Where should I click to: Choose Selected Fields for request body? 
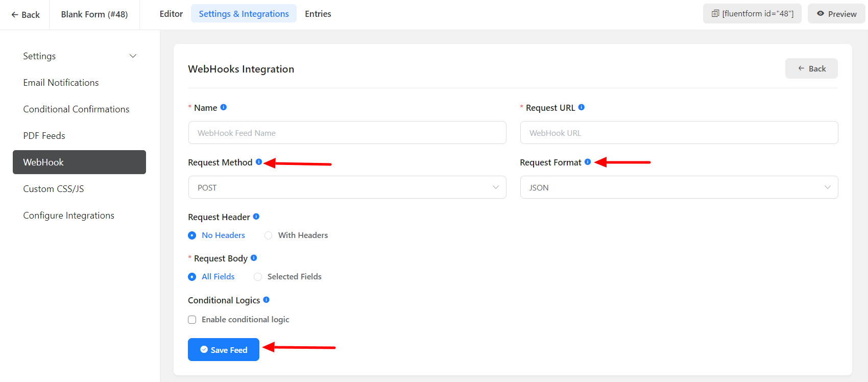(258, 277)
